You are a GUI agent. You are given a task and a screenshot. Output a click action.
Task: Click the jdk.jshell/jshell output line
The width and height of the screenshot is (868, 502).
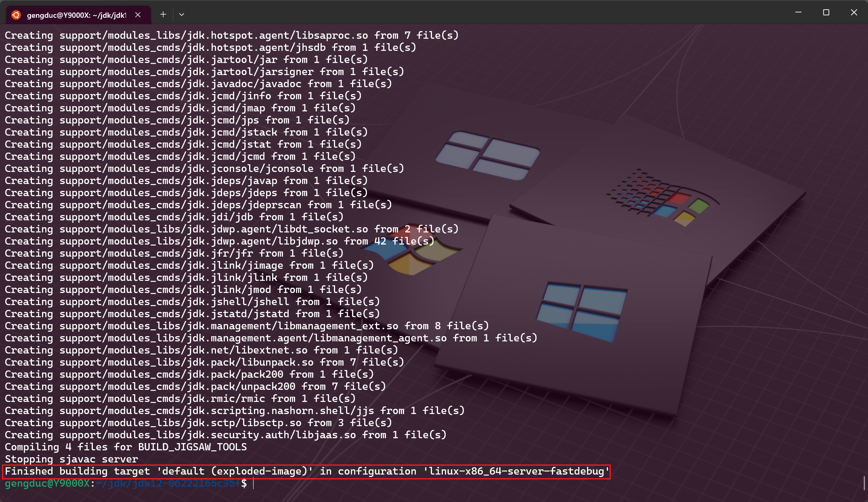(192, 302)
